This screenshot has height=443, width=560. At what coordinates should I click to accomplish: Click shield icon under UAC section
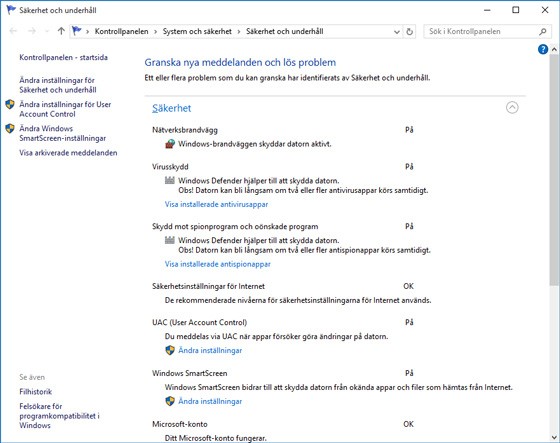pos(170,350)
